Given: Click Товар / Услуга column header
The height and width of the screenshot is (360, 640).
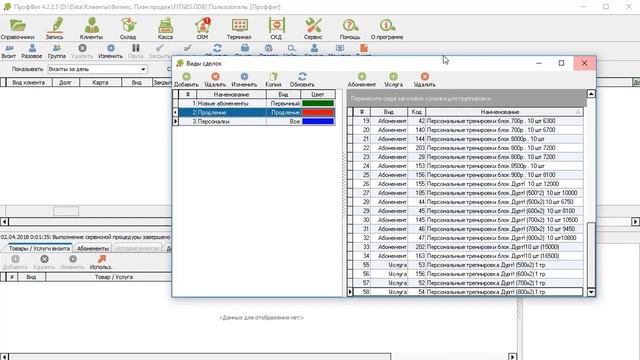Looking at the screenshot, I should click(x=113, y=277).
